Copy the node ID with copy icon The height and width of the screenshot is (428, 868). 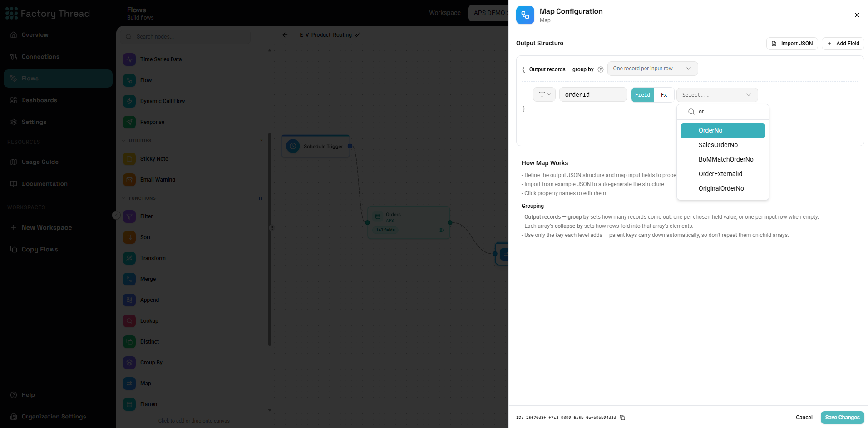pos(622,418)
